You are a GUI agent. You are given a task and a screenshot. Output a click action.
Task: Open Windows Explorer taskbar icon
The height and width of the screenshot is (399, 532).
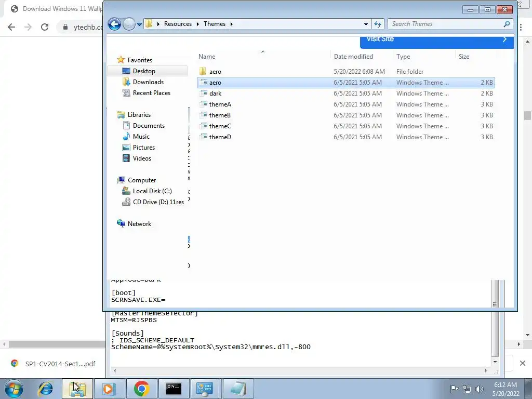click(x=77, y=389)
